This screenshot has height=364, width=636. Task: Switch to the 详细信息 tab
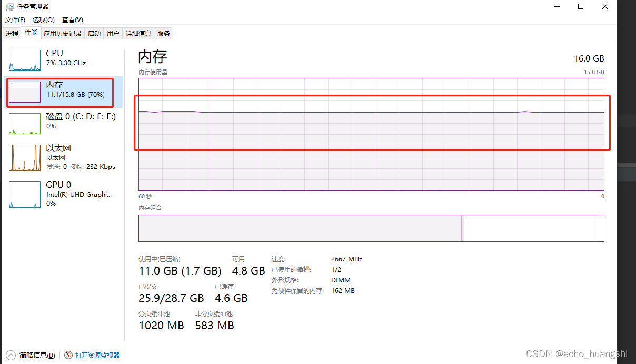pos(138,33)
